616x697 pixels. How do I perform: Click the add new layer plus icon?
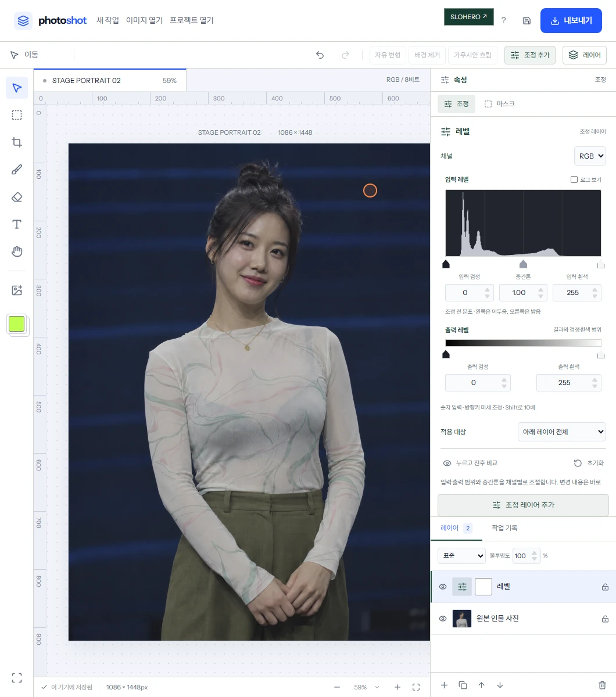point(444,685)
